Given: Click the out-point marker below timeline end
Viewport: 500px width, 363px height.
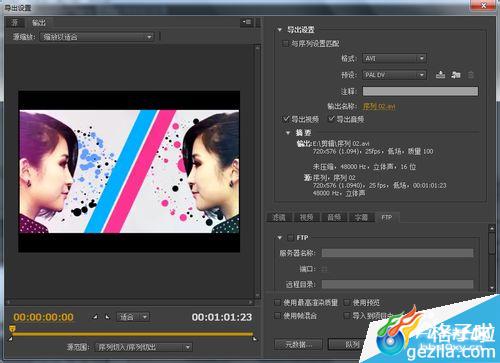Looking at the screenshot, I should 255,339.
